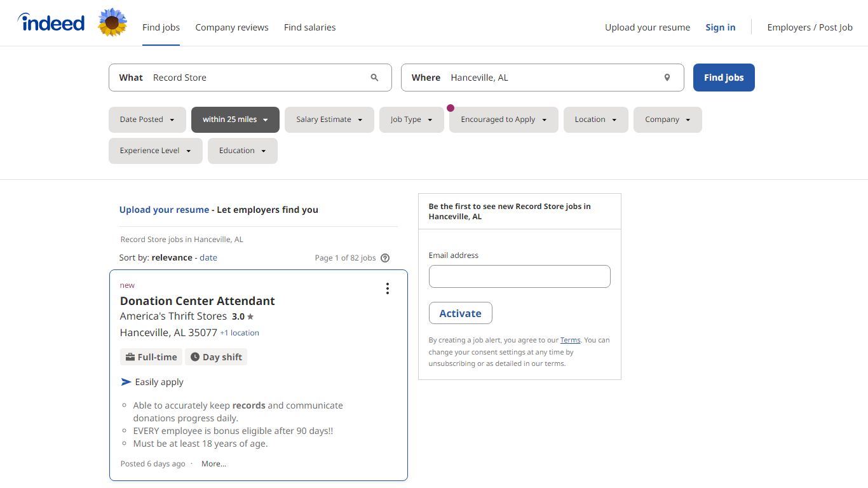Click the clock icon on the Day shift tag
The height and width of the screenshot is (488, 868).
[195, 357]
